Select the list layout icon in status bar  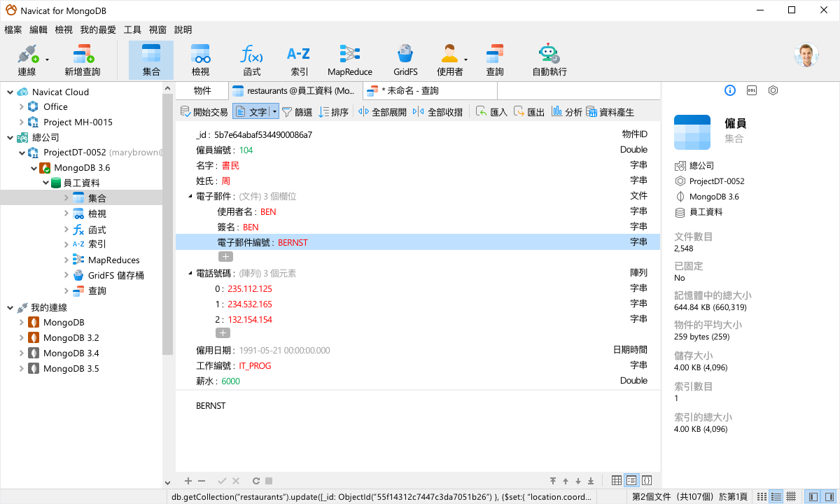[761, 496]
